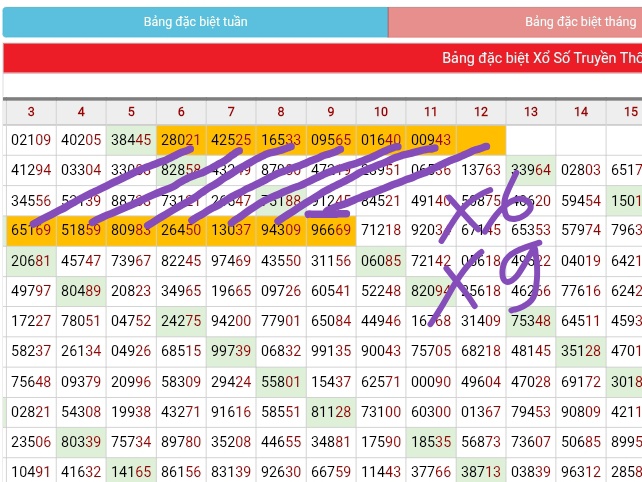Select the result cell 02109
The image size is (642, 482).
(x=30, y=140)
